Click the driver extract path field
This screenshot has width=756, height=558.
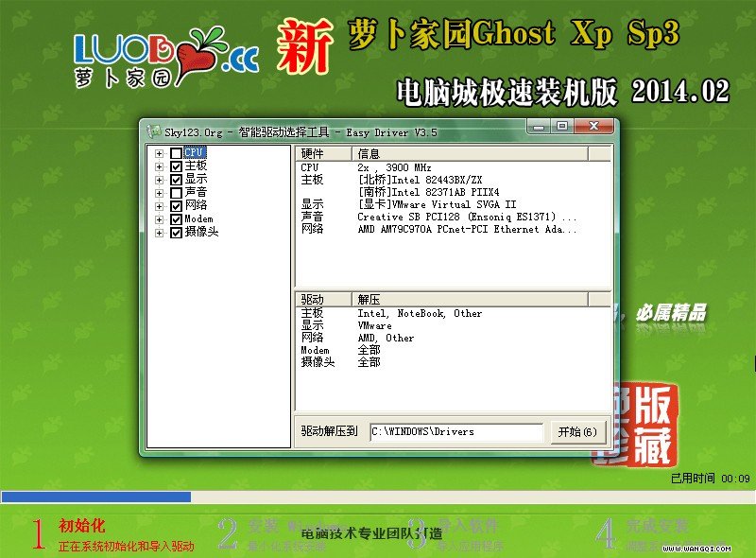pos(456,431)
